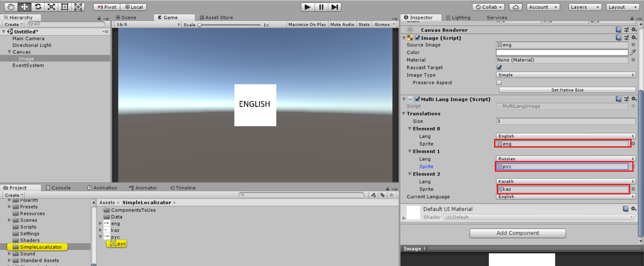Toggle the Stats overlay
The height and width of the screenshot is (266, 644).
(x=364, y=24)
